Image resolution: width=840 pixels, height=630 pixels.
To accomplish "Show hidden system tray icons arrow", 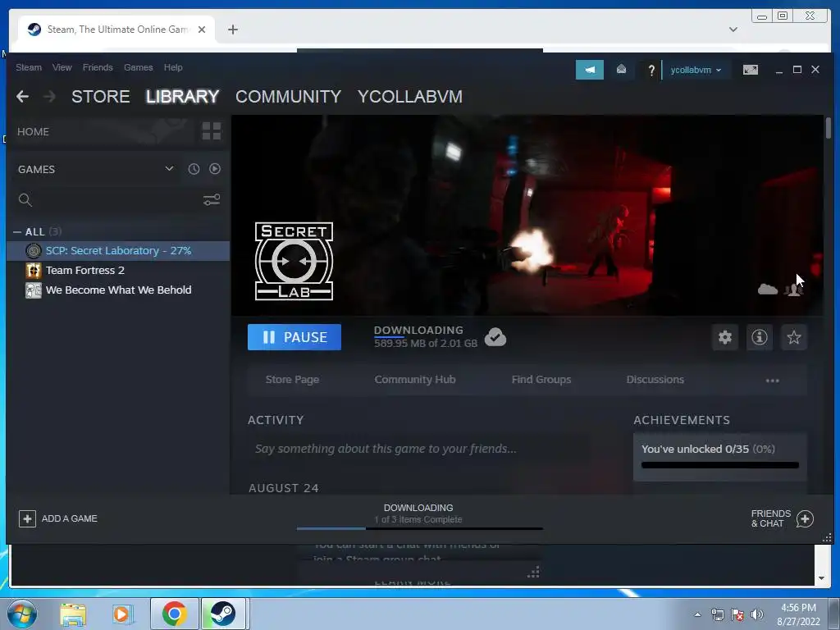I will (697, 614).
